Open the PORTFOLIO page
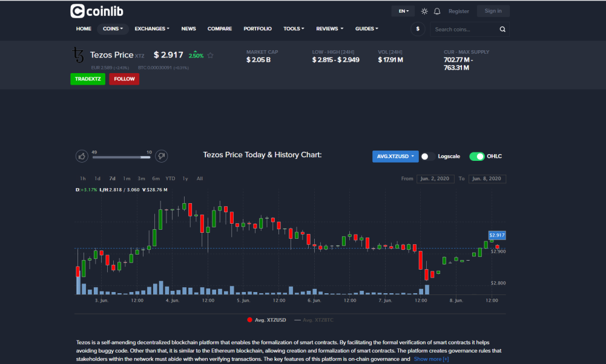The height and width of the screenshot is (364, 606). click(x=257, y=28)
